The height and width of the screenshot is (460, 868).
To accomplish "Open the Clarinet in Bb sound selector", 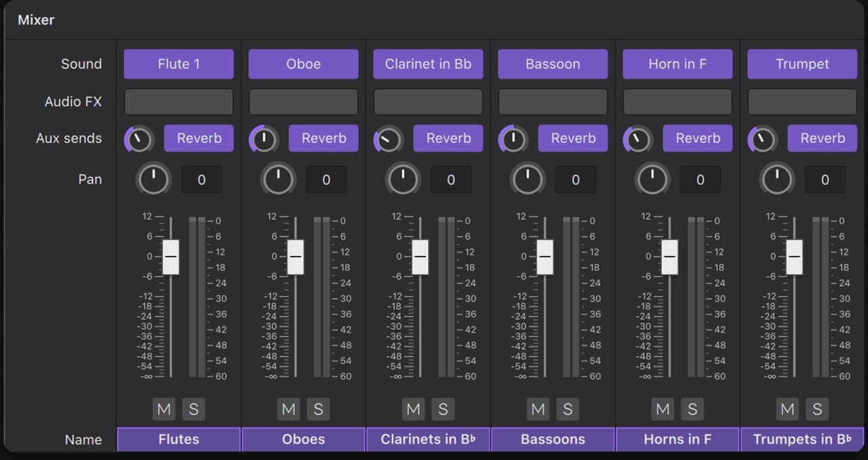I will [429, 64].
